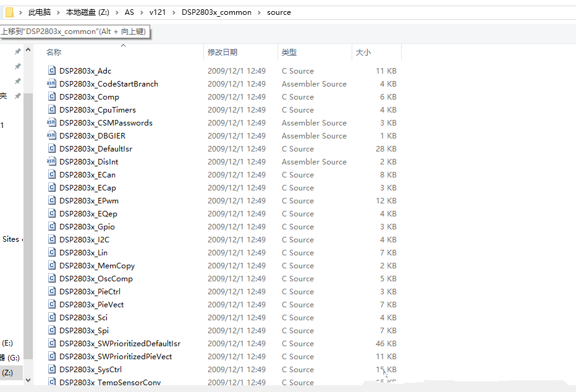
Task: Click the DSP2803x_OscComp file icon
Action: click(x=52, y=278)
